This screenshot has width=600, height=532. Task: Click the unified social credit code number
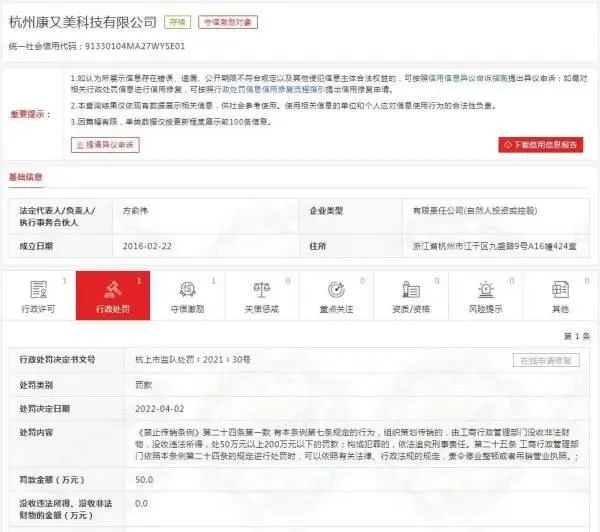point(134,46)
